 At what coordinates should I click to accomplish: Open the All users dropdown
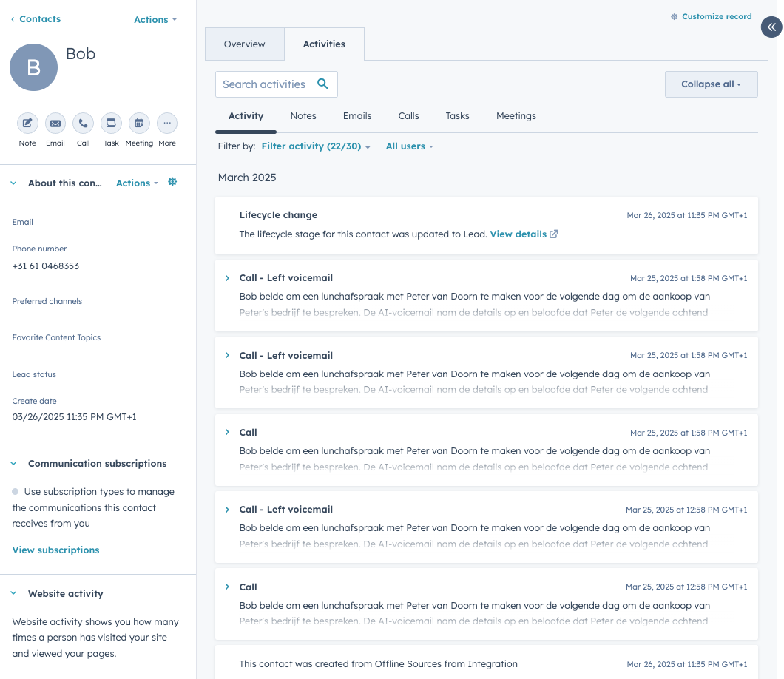(x=409, y=146)
